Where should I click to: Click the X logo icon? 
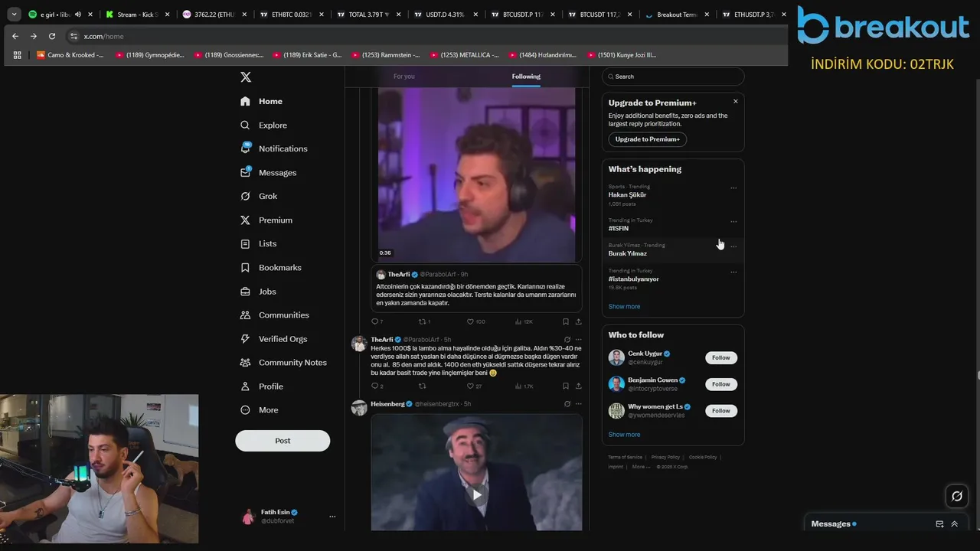click(x=246, y=77)
